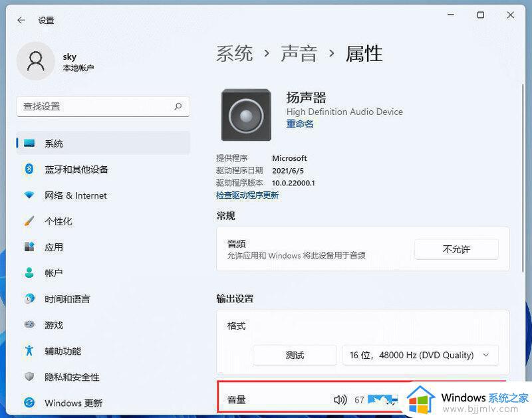Click the High Definition Audio Device text
Image resolution: width=532 pixels, height=418 pixels.
[x=344, y=112]
